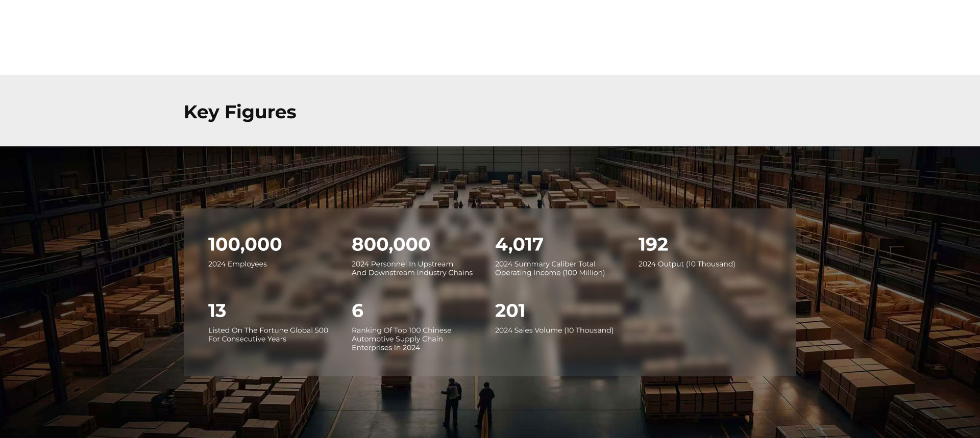Click the number 13 statistic

pos(217,311)
